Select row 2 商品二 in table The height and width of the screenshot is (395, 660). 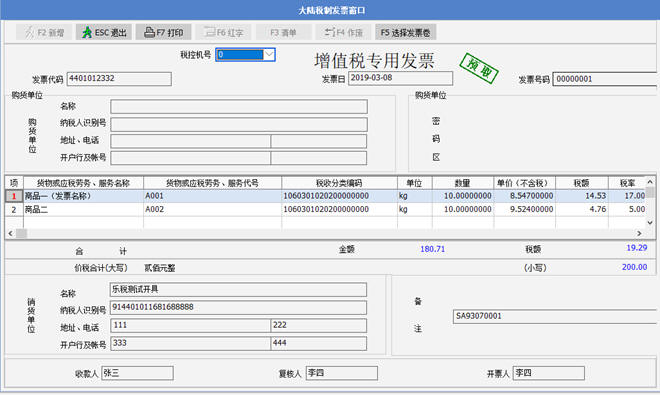325,209
